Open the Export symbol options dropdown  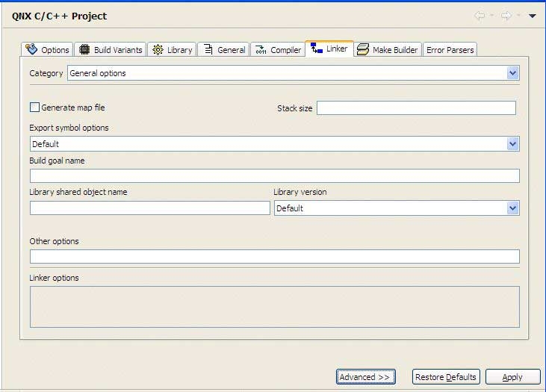coord(512,144)
